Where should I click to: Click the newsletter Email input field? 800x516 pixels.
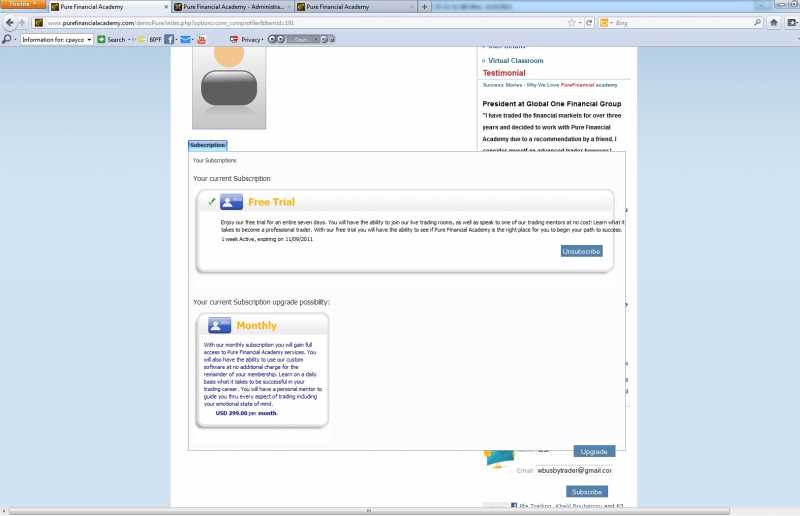(x=574, y=471)
